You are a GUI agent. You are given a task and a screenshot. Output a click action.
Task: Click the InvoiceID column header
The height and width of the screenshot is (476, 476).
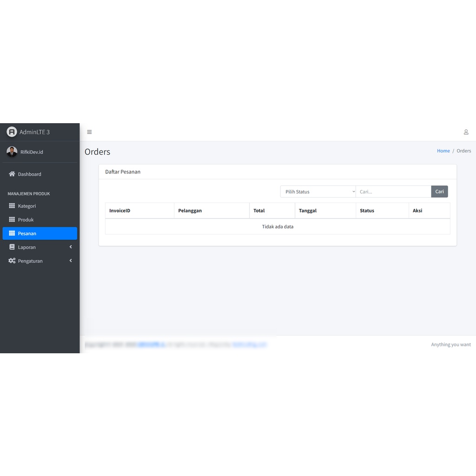pyautogui.click(x=139, y=211)
